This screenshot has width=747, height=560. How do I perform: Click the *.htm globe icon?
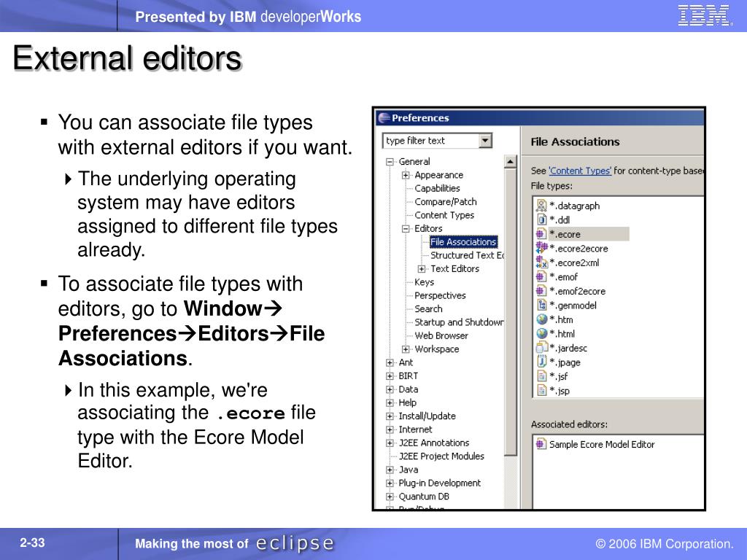tap(541, 319)
